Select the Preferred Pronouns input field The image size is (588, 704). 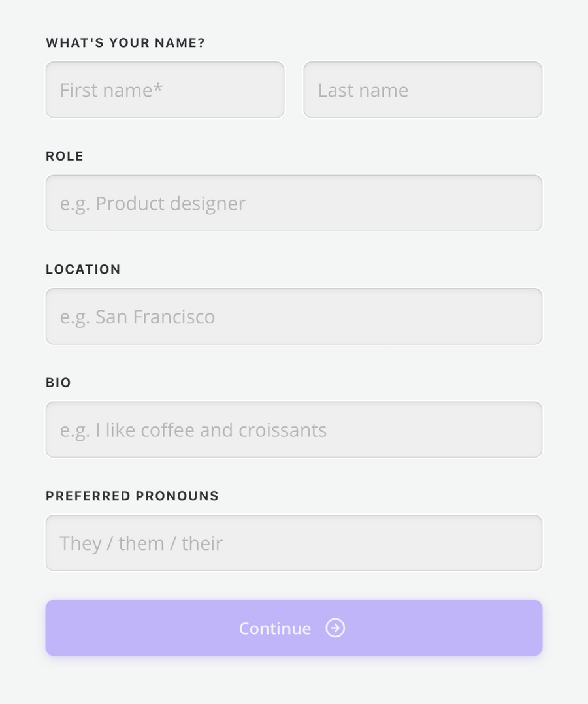293,543
